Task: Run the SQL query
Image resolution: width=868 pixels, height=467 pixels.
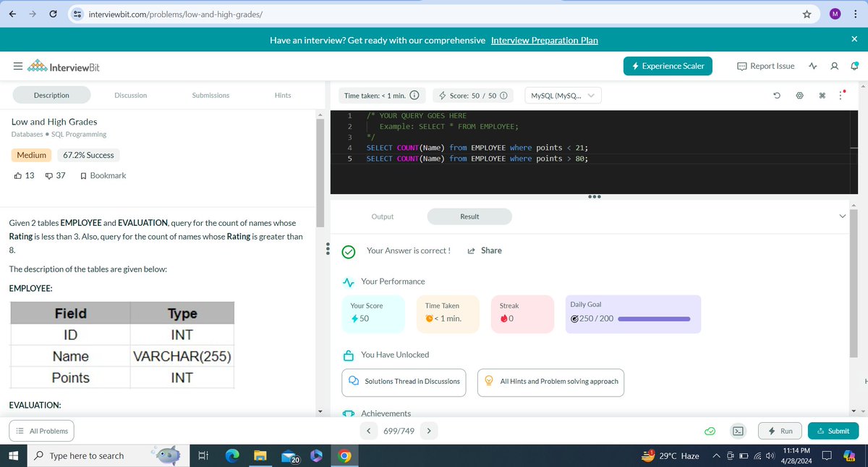Action: (780, 431)
